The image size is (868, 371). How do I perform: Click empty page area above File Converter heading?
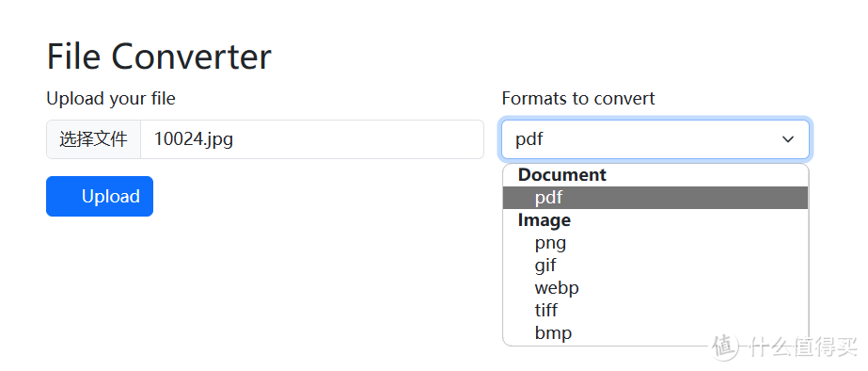[387, 17]
